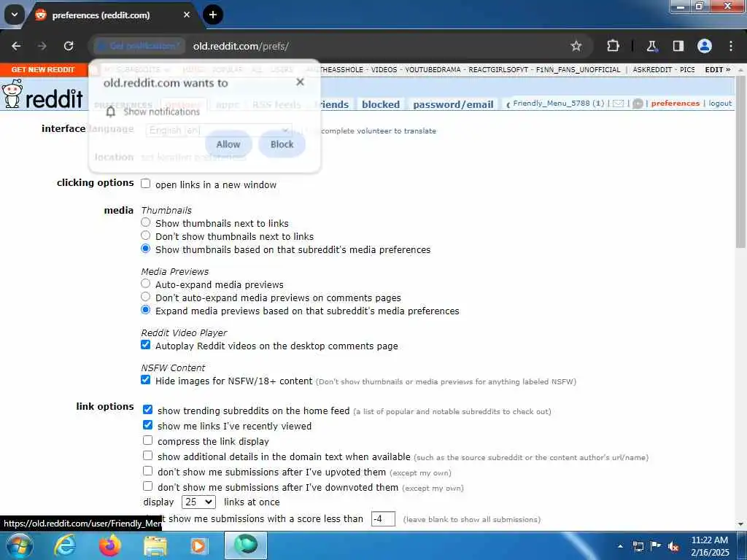Toggle Autoplay Reddit videos checkbox
This screenshot has width=747, height=560.
point(146,345)
